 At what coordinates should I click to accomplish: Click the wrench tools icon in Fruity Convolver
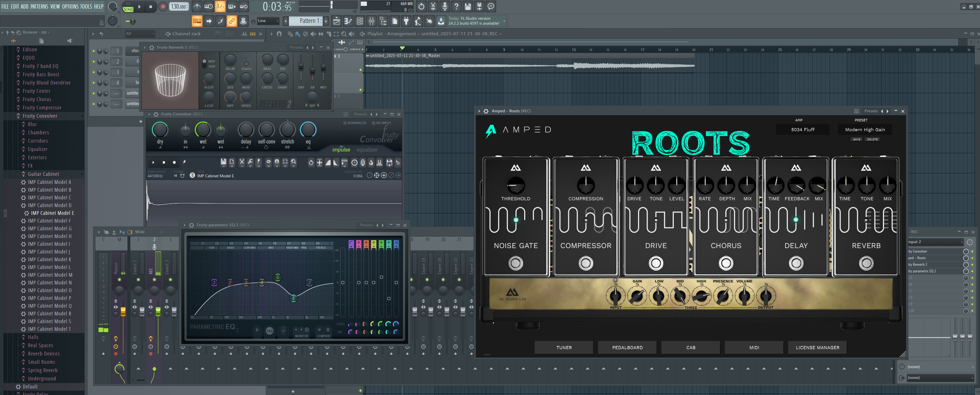(250, 162)
